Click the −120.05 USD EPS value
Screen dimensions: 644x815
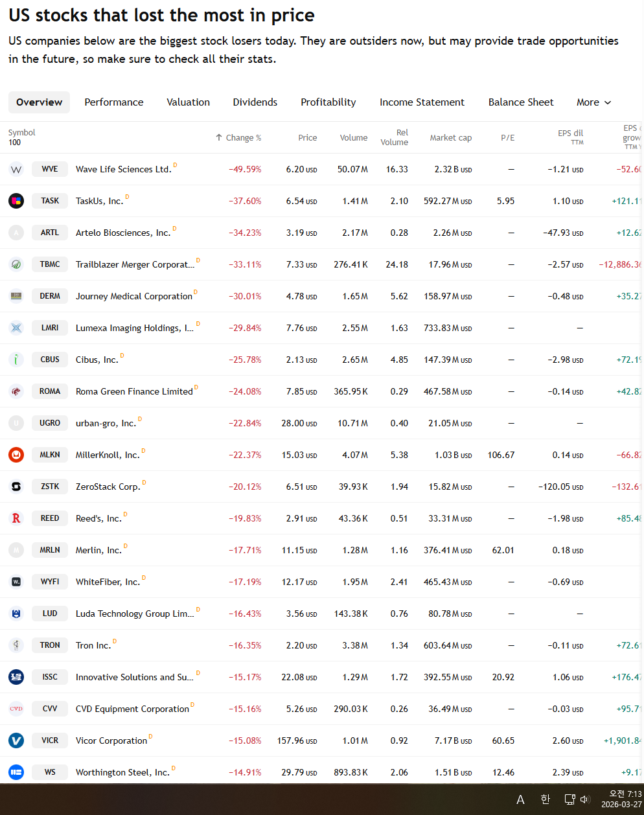click(561, 487)
